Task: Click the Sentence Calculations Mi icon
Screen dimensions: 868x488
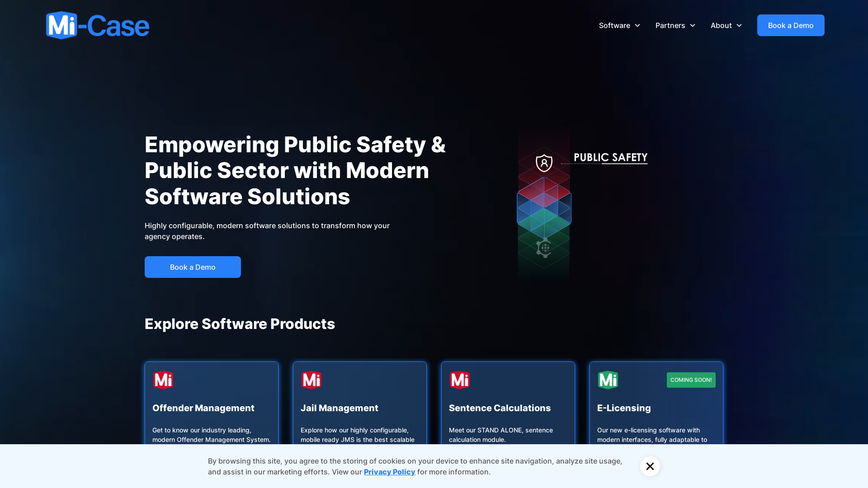Action: pos(460,380)
